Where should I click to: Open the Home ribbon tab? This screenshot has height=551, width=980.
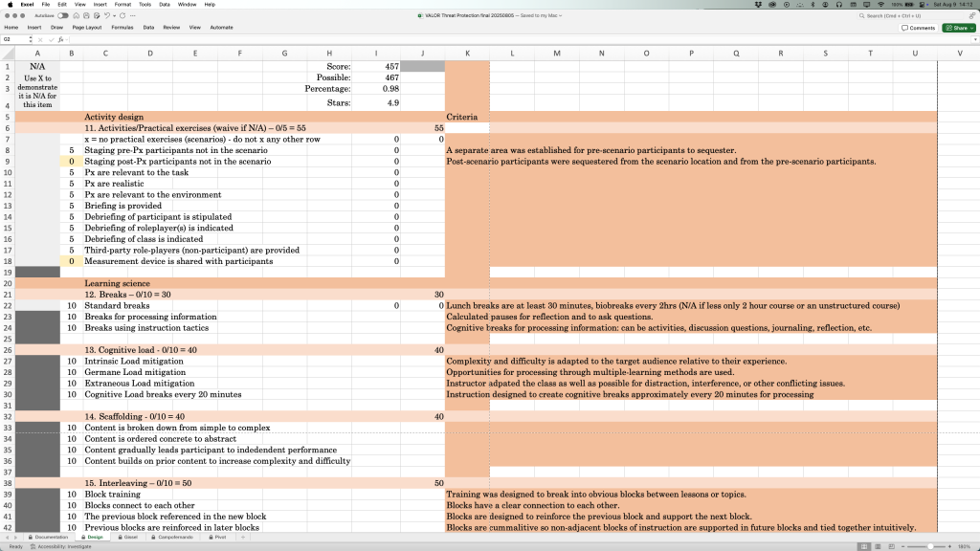click(x=11, y=28)
